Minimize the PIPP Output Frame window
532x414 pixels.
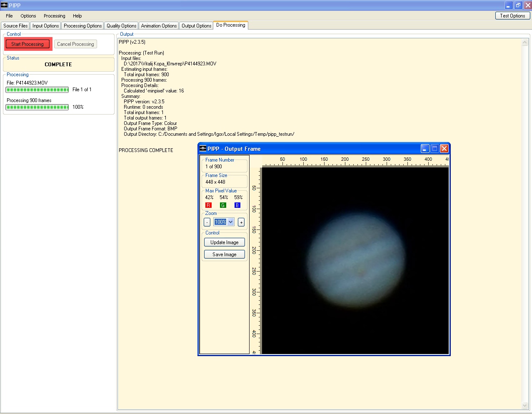425,149
